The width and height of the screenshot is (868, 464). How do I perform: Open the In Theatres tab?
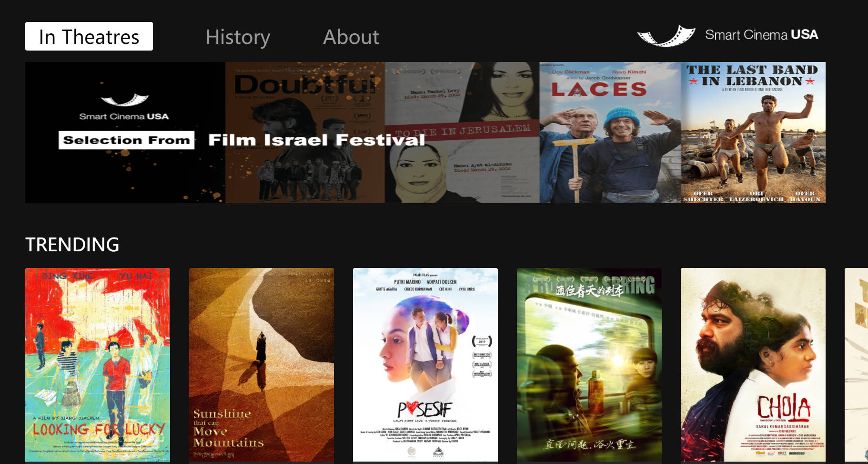[89, 36]
